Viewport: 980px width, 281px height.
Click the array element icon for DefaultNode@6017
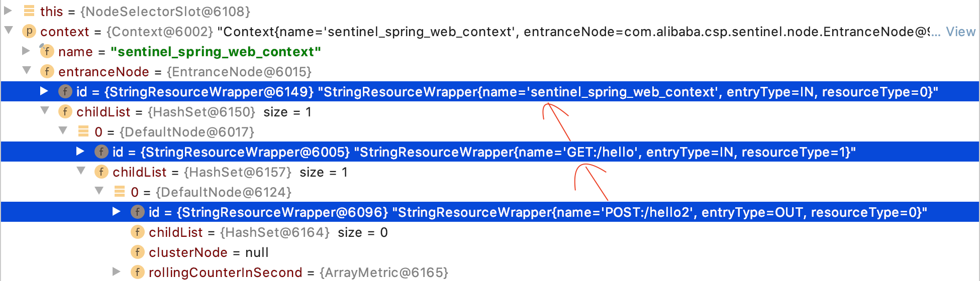83,131
